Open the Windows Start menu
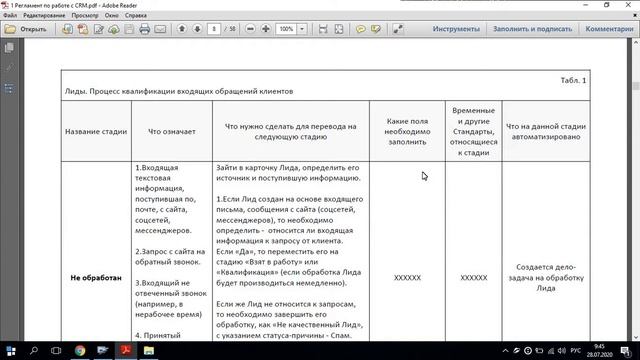 11,351
